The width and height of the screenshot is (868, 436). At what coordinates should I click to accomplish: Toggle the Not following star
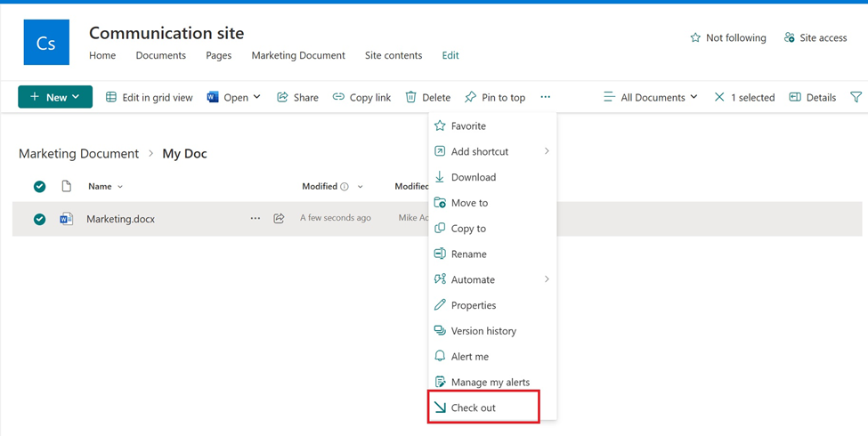pyautogui.click(x=695, y=37)
